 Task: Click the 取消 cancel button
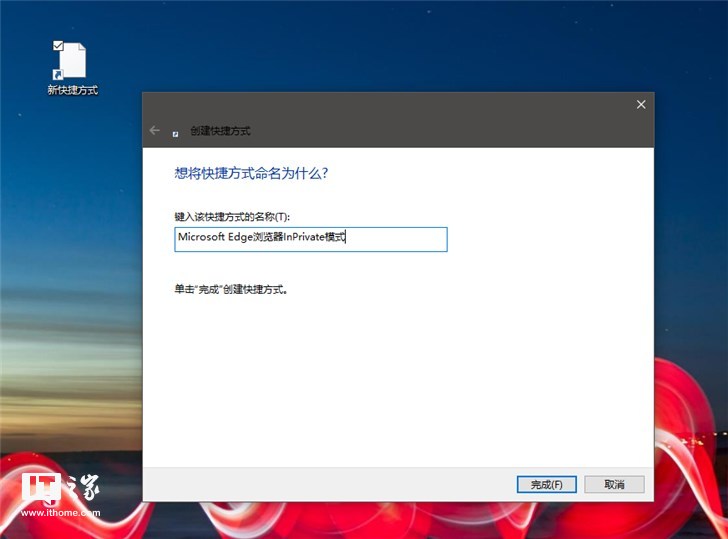click(614, 484)
